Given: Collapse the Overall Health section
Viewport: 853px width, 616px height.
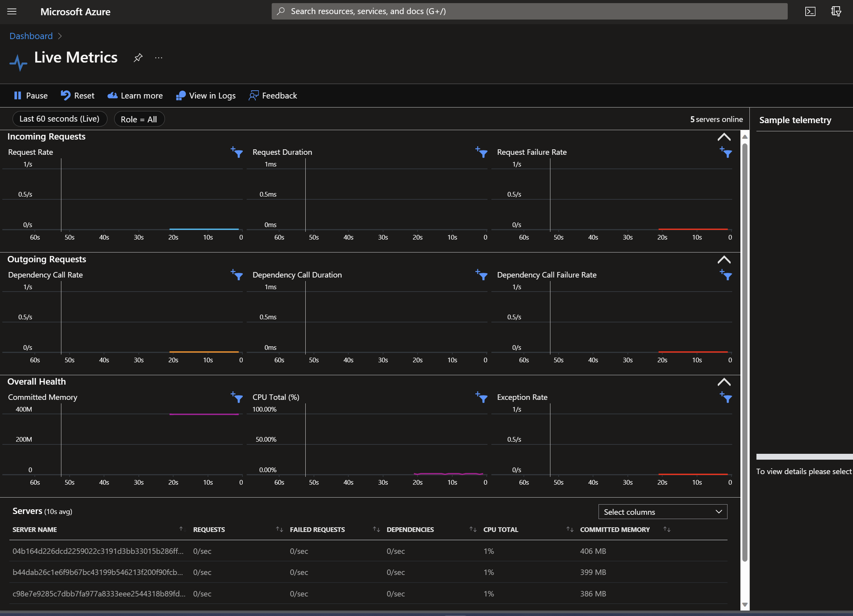Looking at the screenshot, I should (724, 382).
